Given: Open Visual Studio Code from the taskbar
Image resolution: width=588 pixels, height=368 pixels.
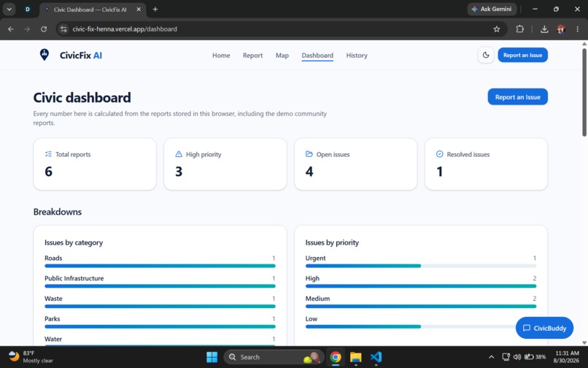Looking at the screenshot, I should [376, 357].
